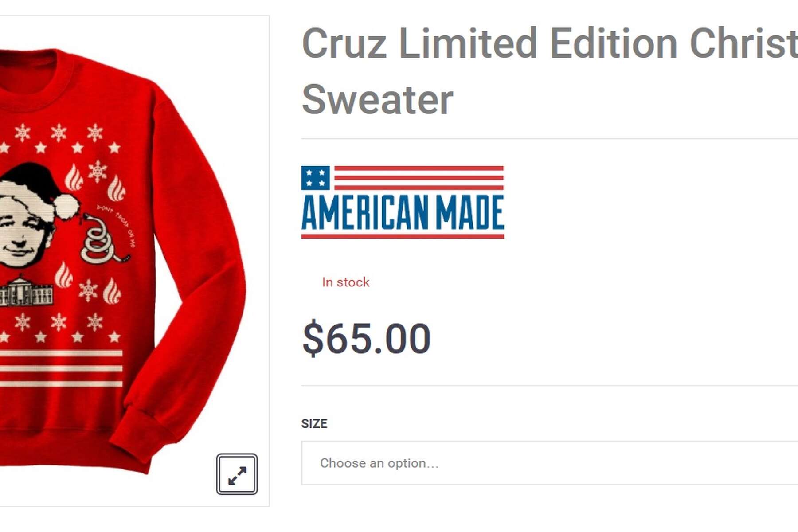Select the Cruz Limited Edition product title
Screen dimensions: 798x532
coord(550,71)
